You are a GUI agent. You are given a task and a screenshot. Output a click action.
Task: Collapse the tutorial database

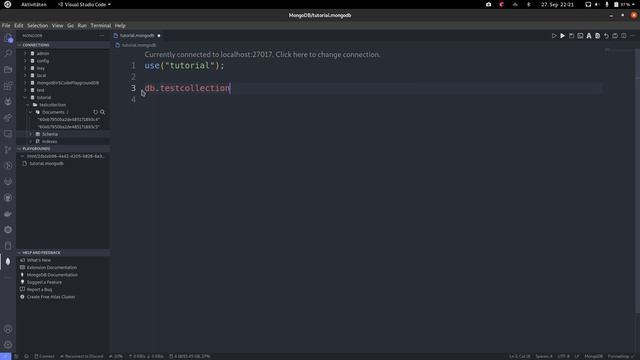25,98
